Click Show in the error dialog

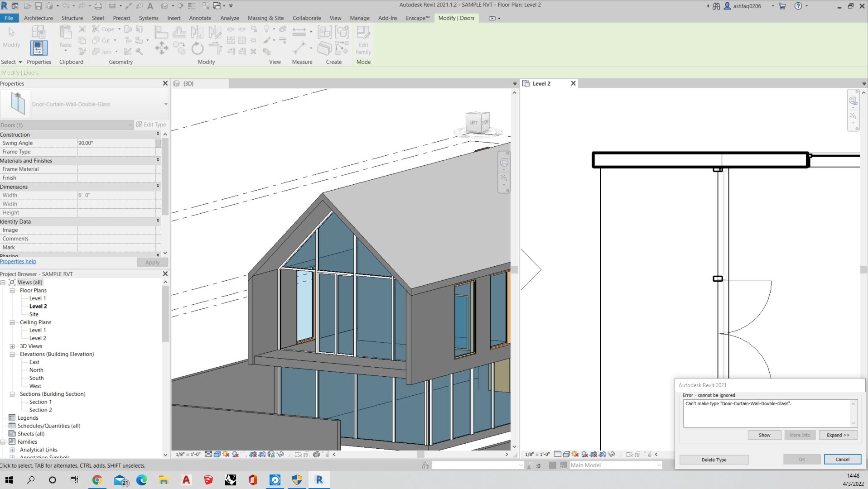pyautogui.click(x=764, y=435)
